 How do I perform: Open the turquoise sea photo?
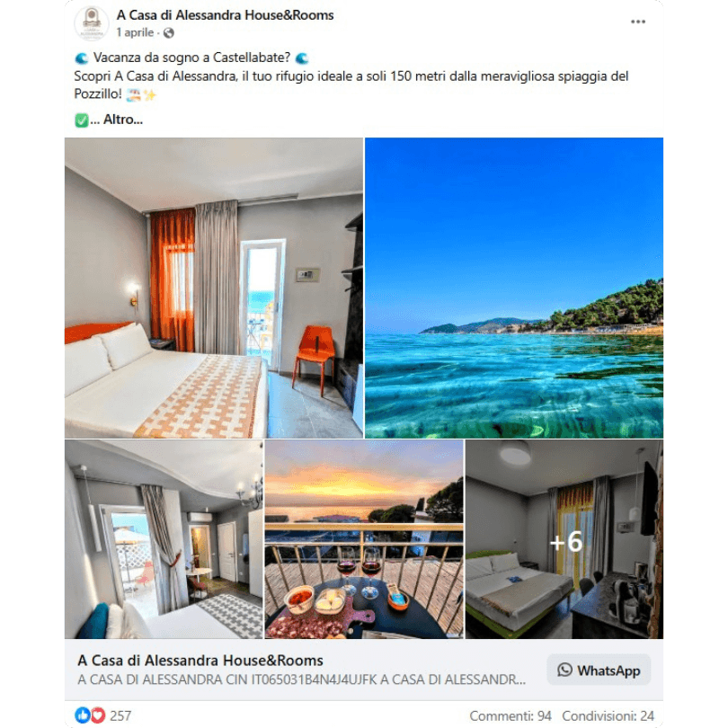[x=514, y=288]
